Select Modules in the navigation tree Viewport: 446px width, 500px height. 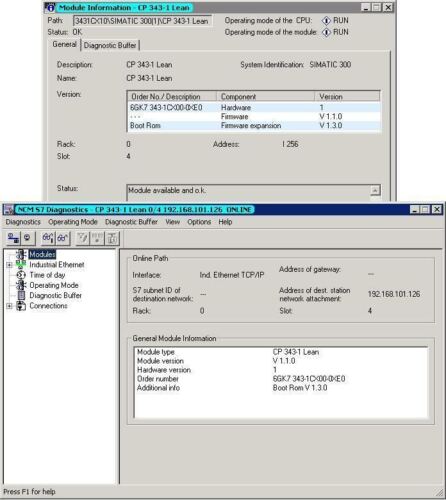click(42, 254)
